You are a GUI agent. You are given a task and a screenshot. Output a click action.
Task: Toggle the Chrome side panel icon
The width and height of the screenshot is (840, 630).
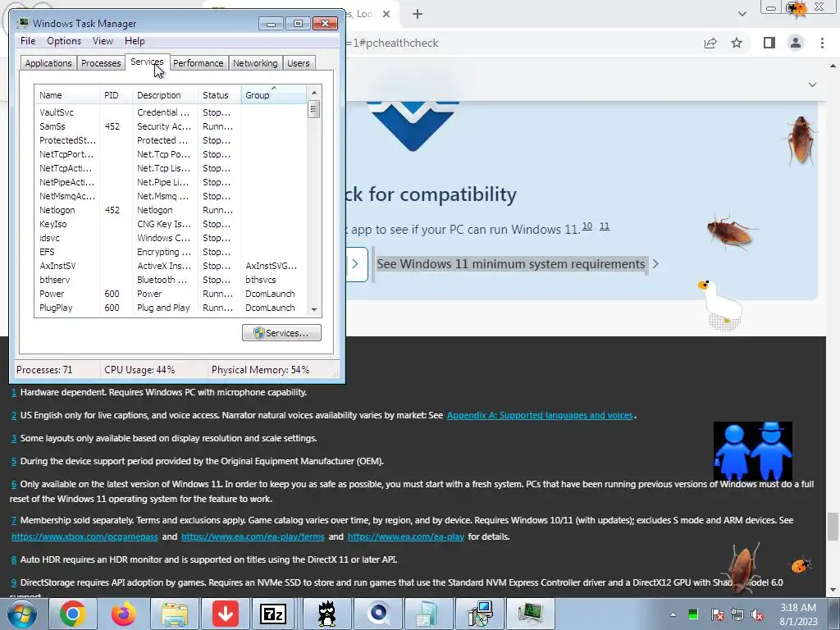[769, 43]
